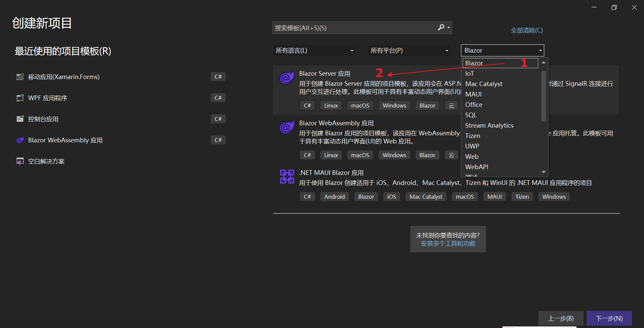Click the C# tag beside 控制台应用
Viewport: 644px width, 328px height.
[218, 119]
